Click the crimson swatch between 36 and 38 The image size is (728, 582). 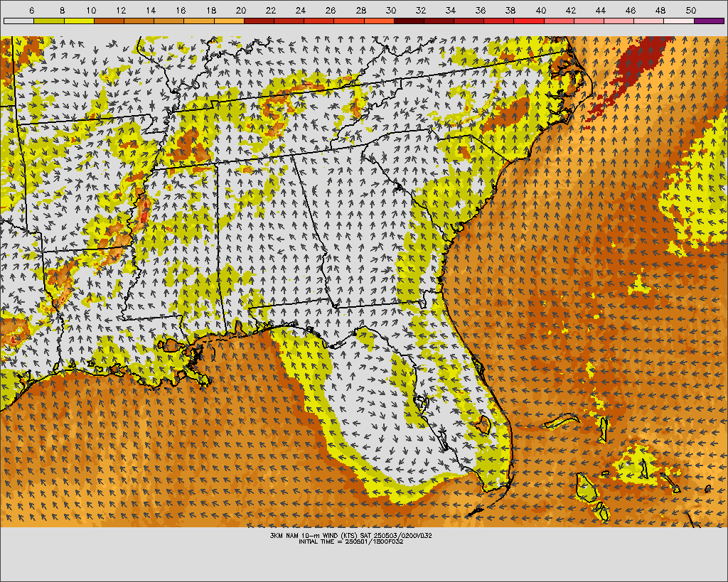click(x=499, y=21)
